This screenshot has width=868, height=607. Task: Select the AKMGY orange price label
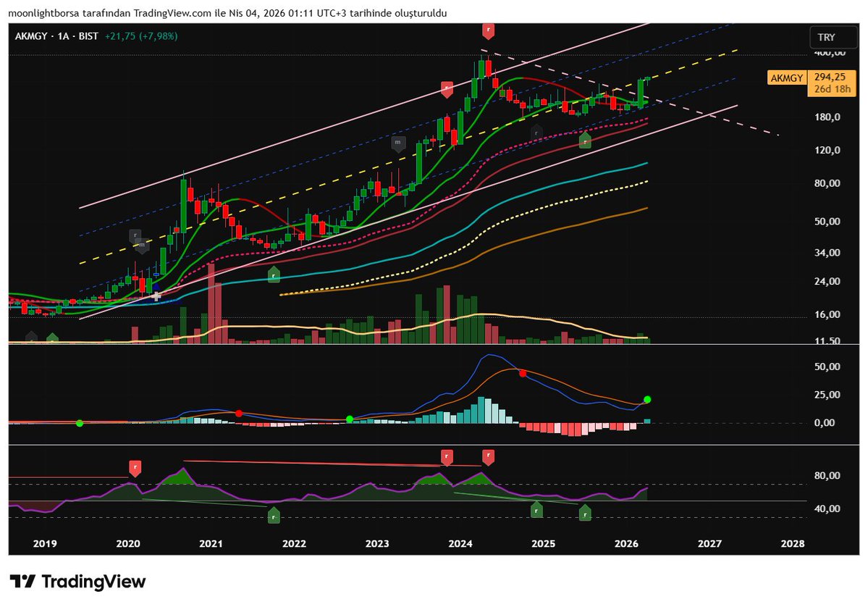point(787,78)
